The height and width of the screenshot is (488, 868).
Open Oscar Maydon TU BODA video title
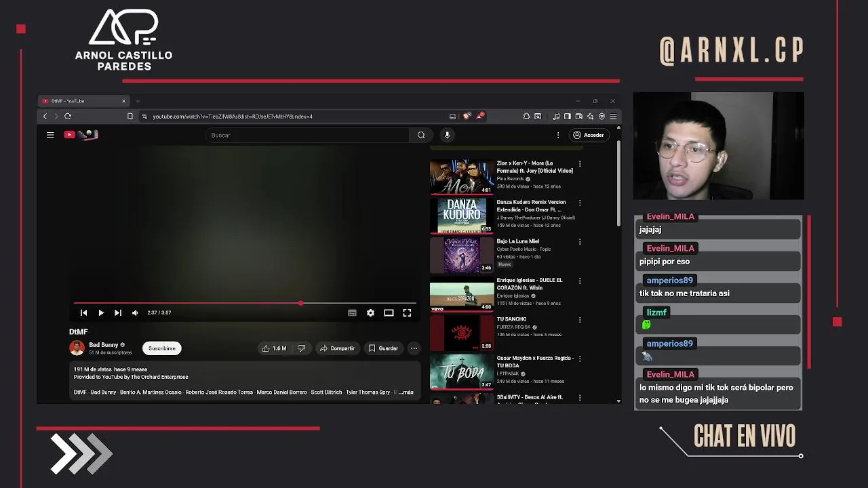coord(535,362)
